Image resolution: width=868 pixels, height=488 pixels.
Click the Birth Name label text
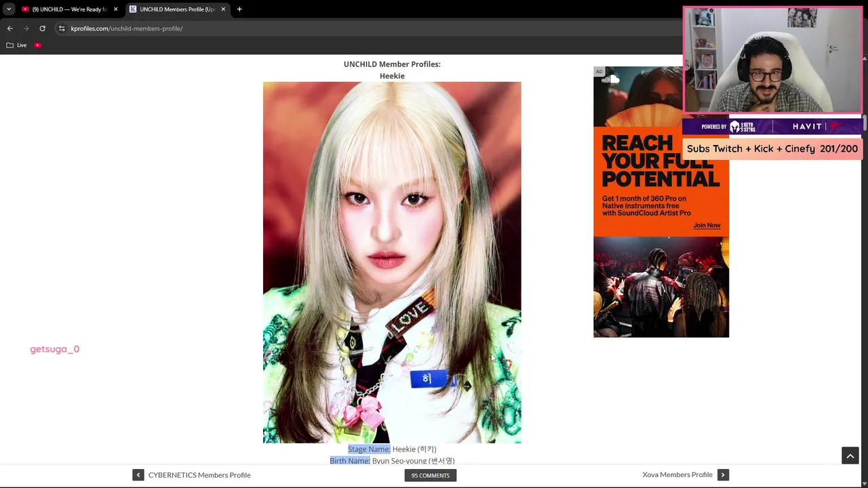[x=350, y=461]
